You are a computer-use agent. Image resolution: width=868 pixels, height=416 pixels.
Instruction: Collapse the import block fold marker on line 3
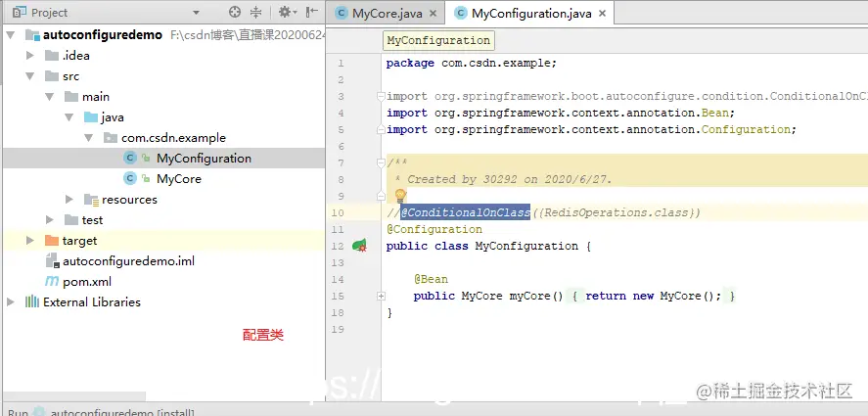381,96
